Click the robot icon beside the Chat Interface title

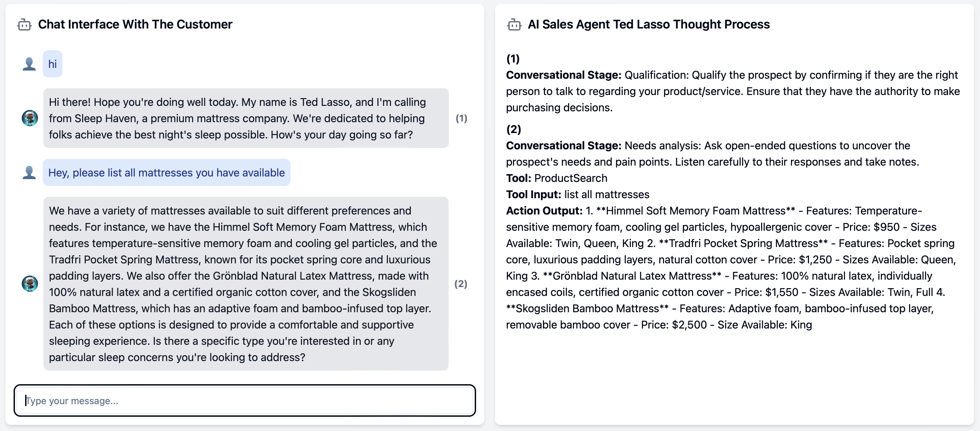(24, 25)
